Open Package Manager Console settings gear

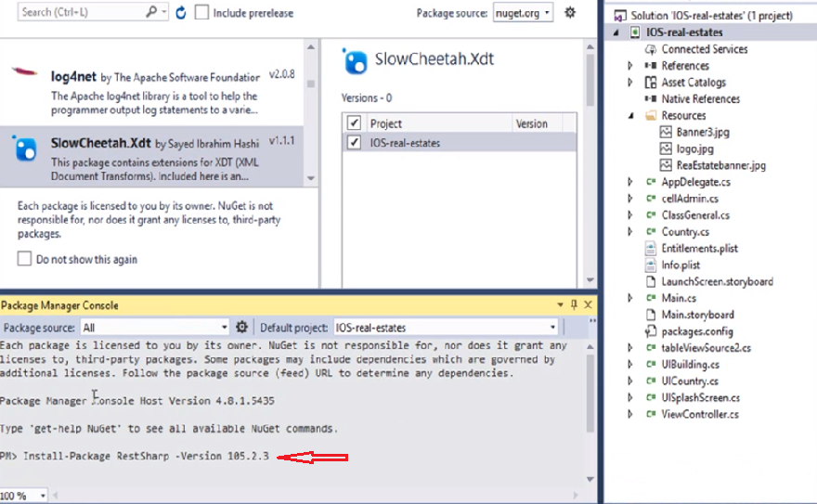click(241, 327)
